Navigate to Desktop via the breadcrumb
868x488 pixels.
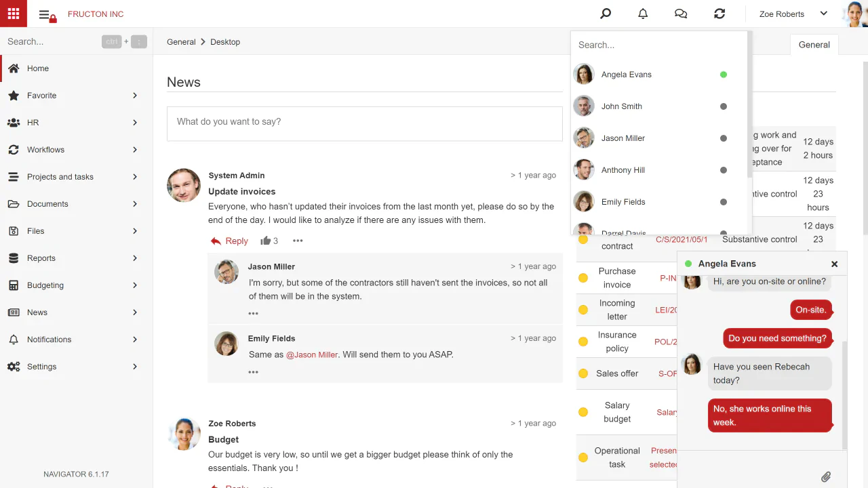pos(224,41)
